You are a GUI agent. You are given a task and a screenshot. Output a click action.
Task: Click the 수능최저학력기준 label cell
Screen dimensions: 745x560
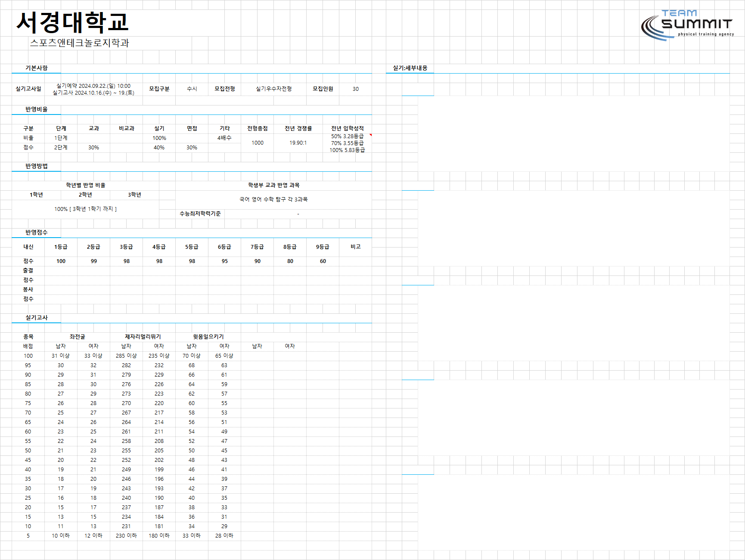(200, 213)
